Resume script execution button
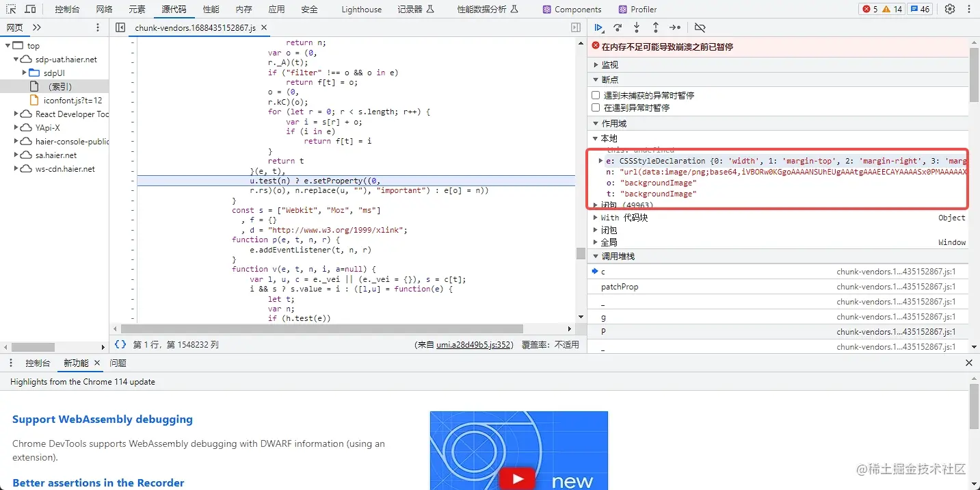This screenshot has width=980, height=490. click(599, 27)
